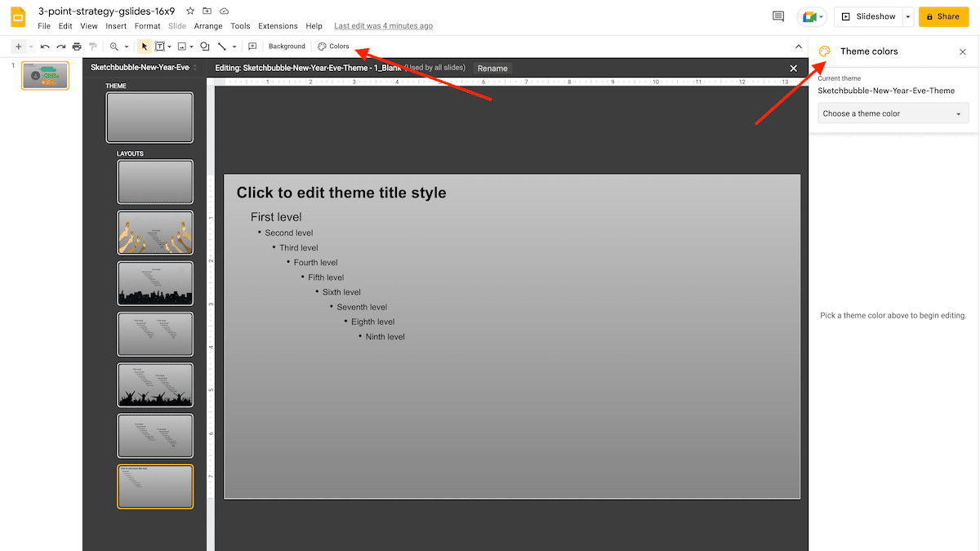
Task: Open the Paint format tool
Action: (x=94, y=47)
